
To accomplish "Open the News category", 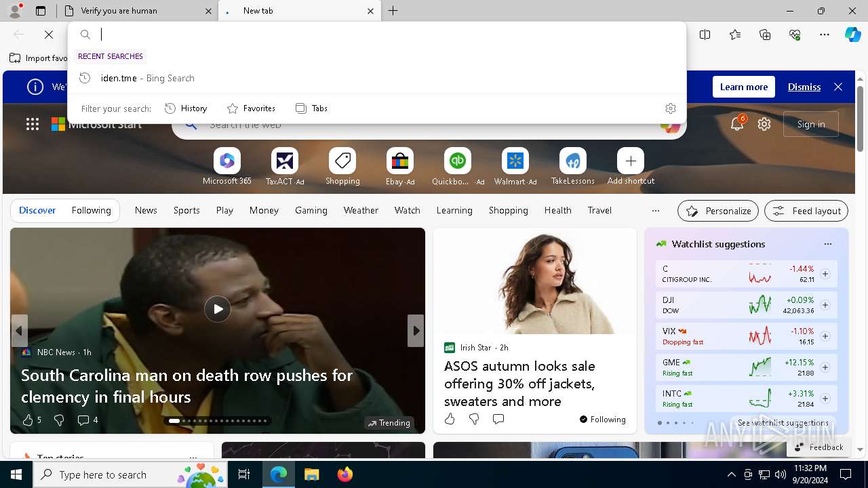I will pyautogui.click(x=146, y=210).
